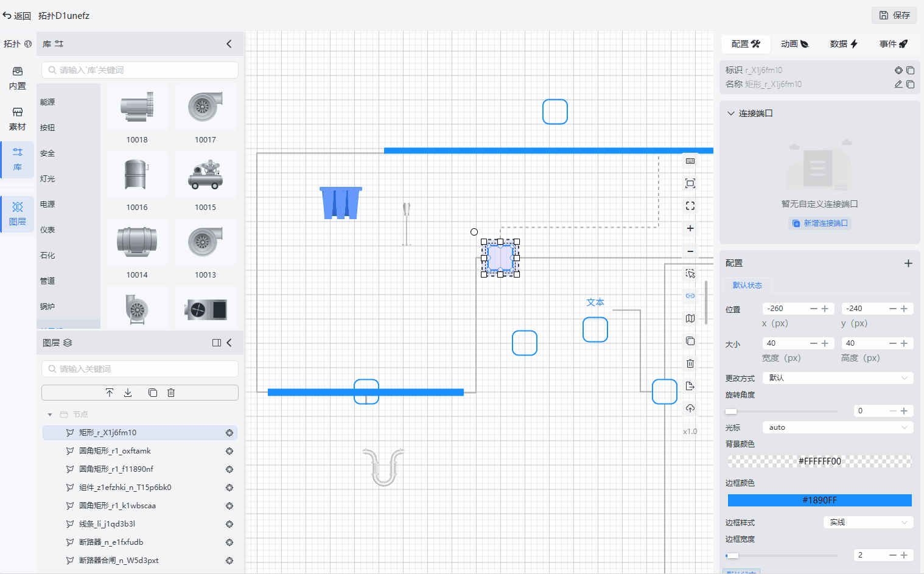
Task: Click the 保存 button
Action: [x=894, y=15]
